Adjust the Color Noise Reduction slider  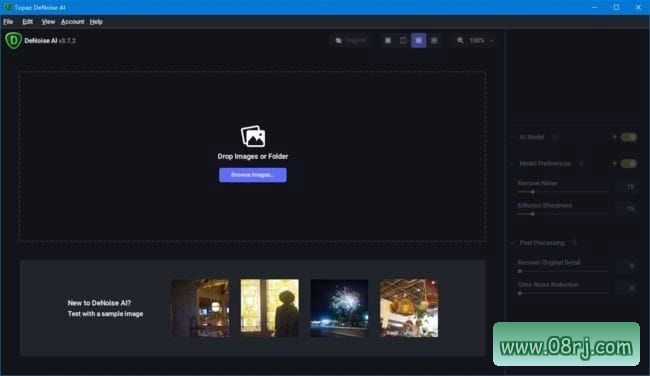tap(563, 293)
